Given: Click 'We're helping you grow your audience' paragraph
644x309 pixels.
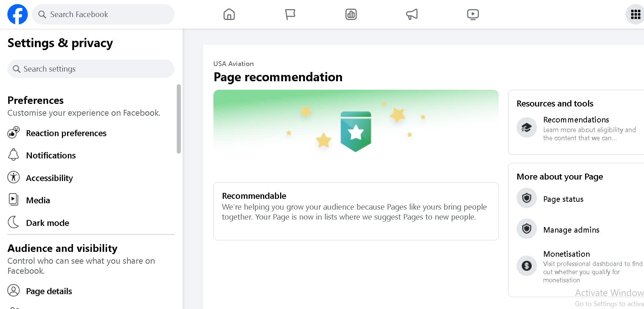Looking at the screenshot, I should pos(354,212).
